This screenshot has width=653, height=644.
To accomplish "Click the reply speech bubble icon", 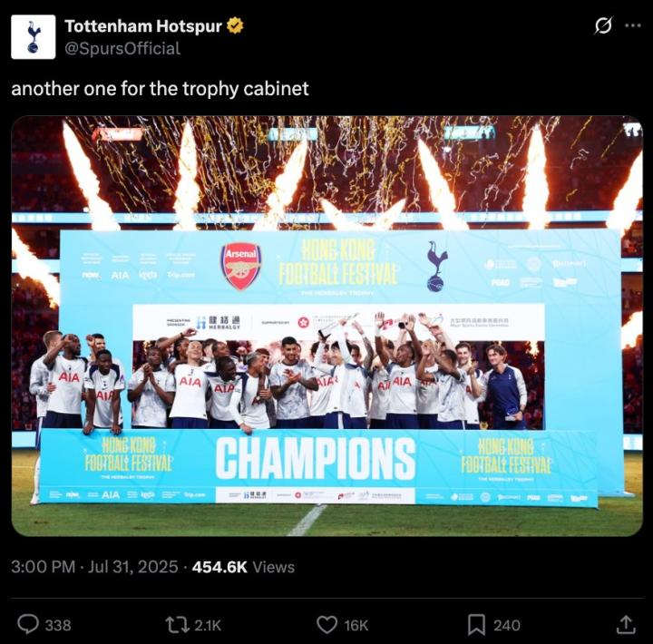I will (29, 624).
